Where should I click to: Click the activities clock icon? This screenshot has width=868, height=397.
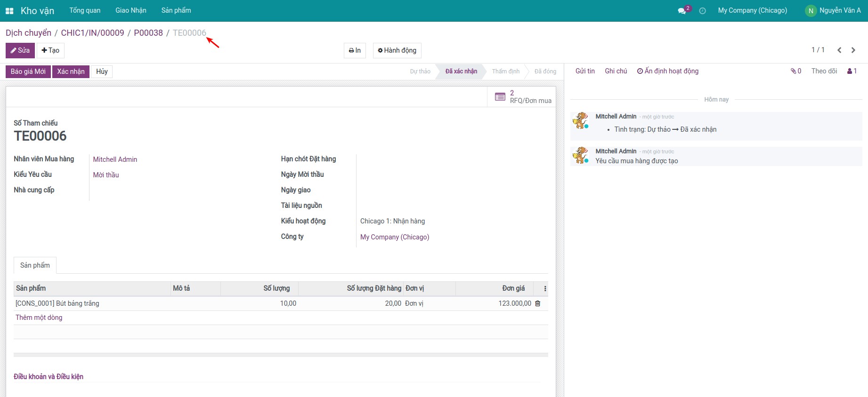coord(702,11)
